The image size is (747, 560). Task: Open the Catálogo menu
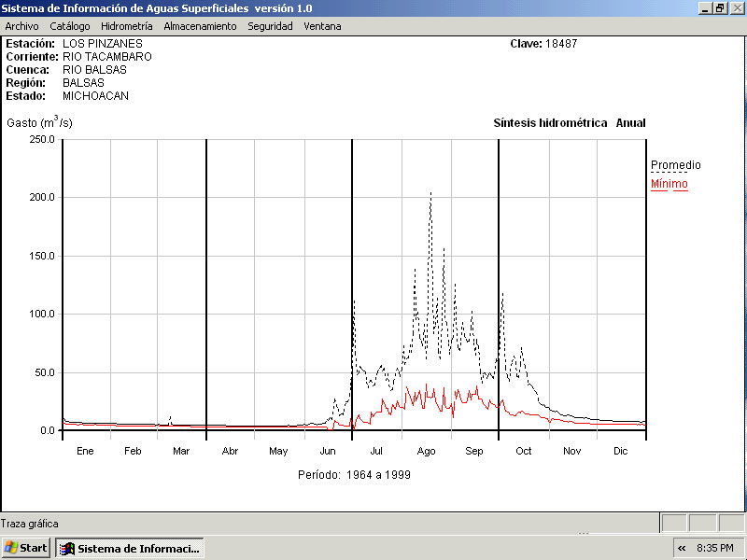click(70, 26)
